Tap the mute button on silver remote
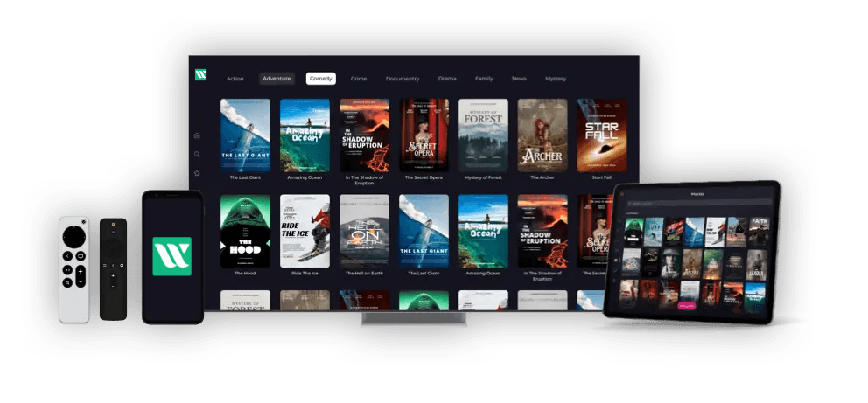Screen dimensions: 868x403 (x=67, y=283)
